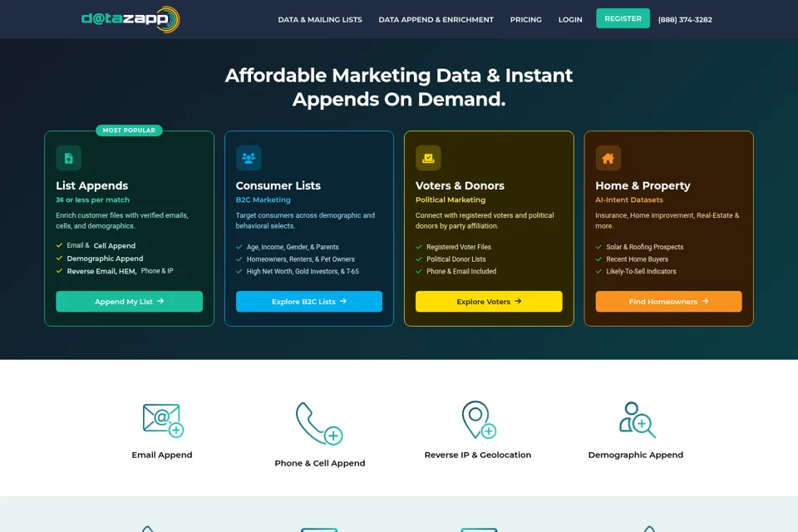This screenshot has height=532, width=798.
Task: Go to the Pricing page
Action: coord(525,20)
